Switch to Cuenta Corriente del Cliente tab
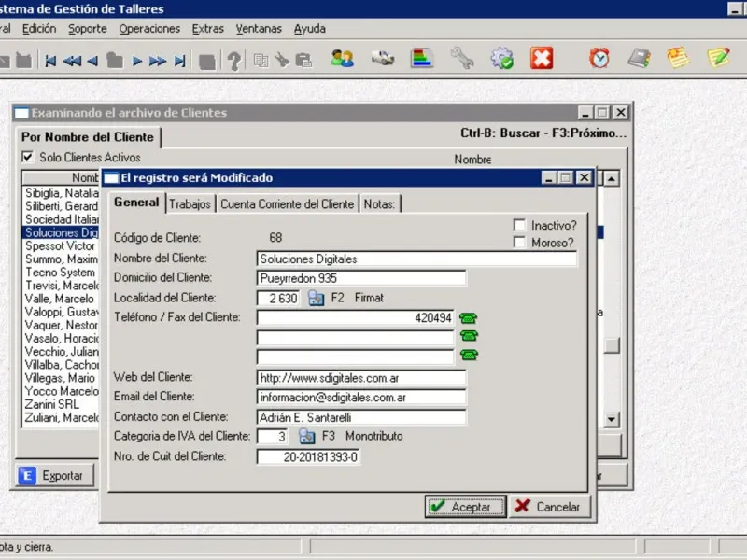Viewport: 747px width, 560px height. [288, 203]
